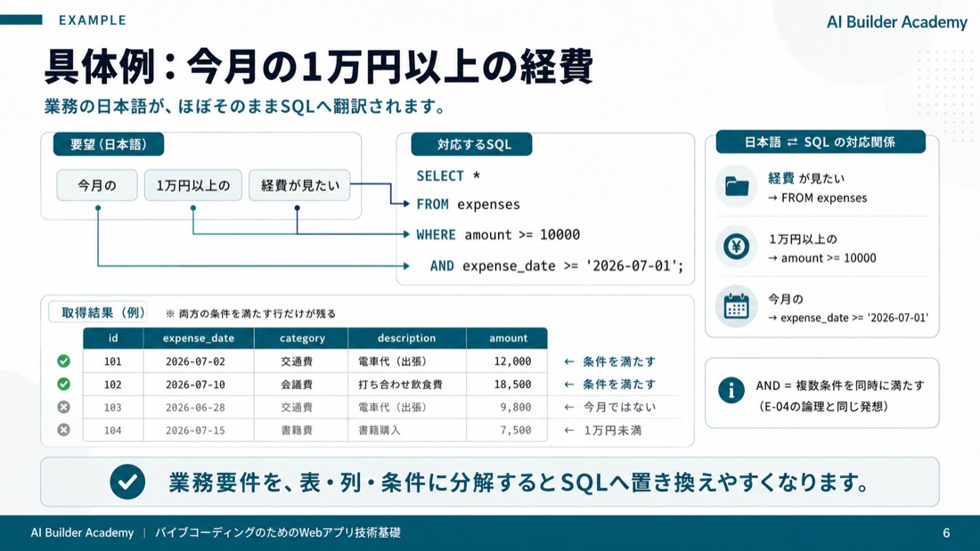This screenshot has height=551, width=980.
Task: Click the (E-04の論理と同じ発想) text
Action: 821,407
